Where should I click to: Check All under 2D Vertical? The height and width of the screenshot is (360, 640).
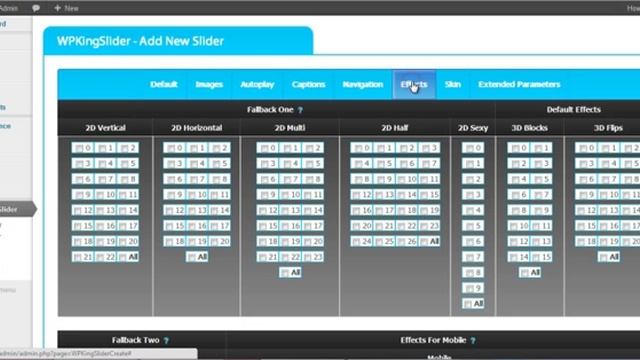(123, 257)
